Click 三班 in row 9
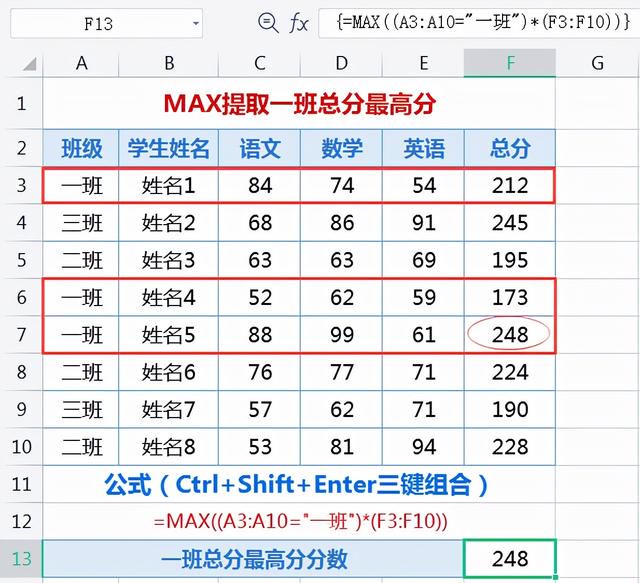Image resolution: width=640 pixels, height=583 pixels. 81,409
